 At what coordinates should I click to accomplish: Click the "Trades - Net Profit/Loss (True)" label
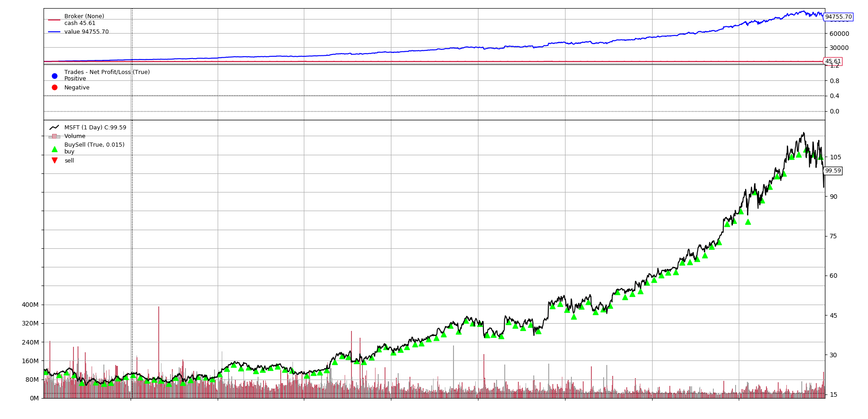[x=107, y=72]
